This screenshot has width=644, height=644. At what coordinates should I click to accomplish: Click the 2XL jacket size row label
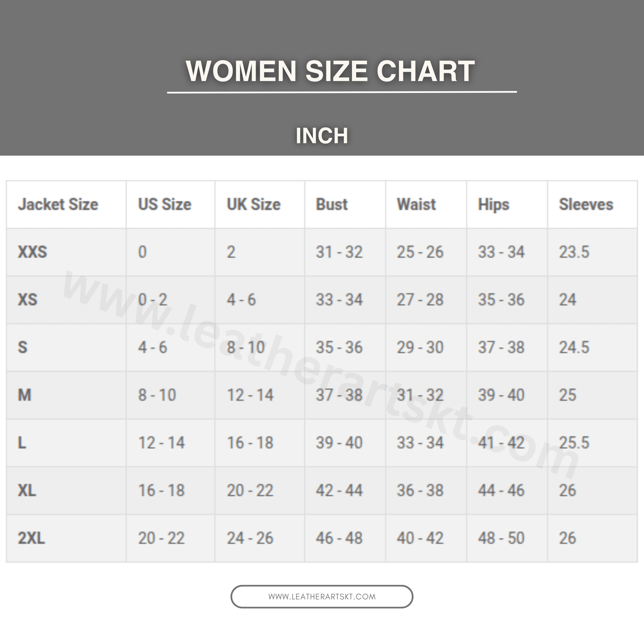point(31,538)
